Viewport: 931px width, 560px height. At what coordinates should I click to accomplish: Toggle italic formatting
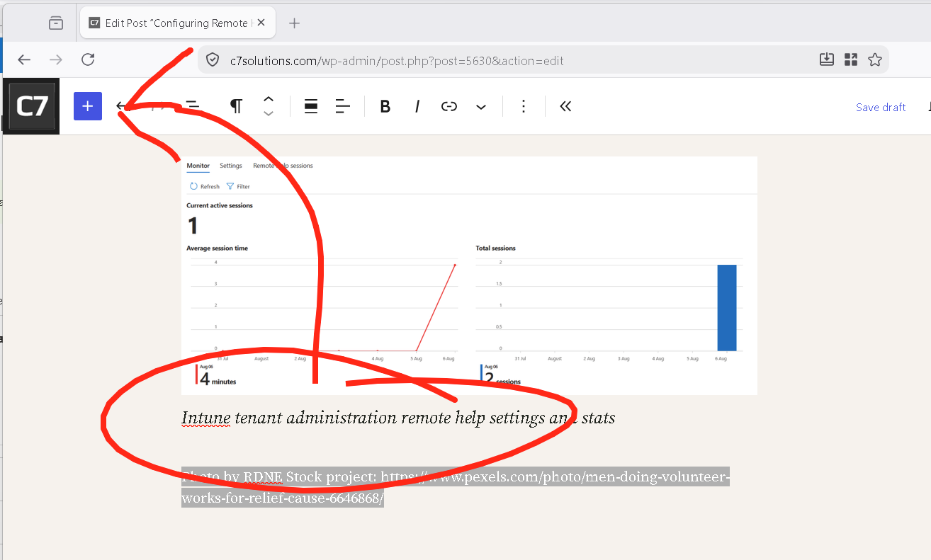coord(417,106)
